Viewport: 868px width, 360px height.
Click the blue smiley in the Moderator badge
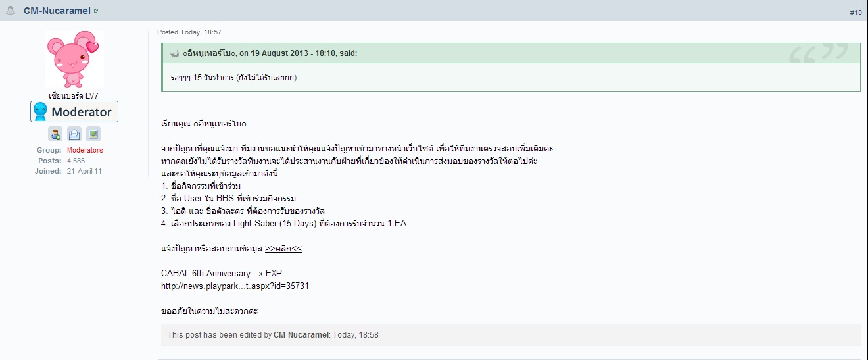coord(41,112)
